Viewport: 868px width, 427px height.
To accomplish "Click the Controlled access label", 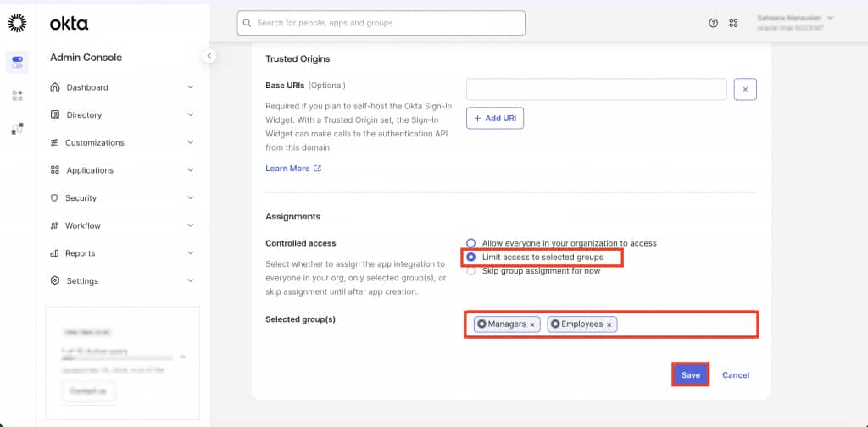I will coord(301,243).
